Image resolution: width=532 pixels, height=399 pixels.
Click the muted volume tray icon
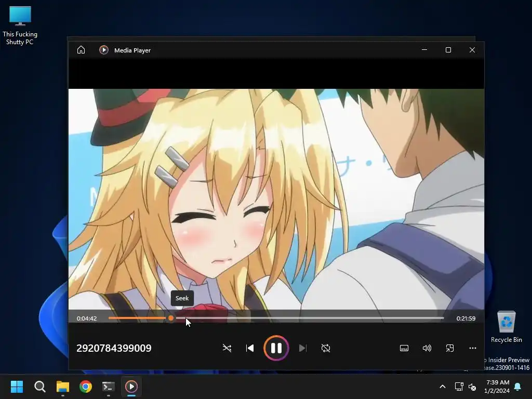pos(472,387)
